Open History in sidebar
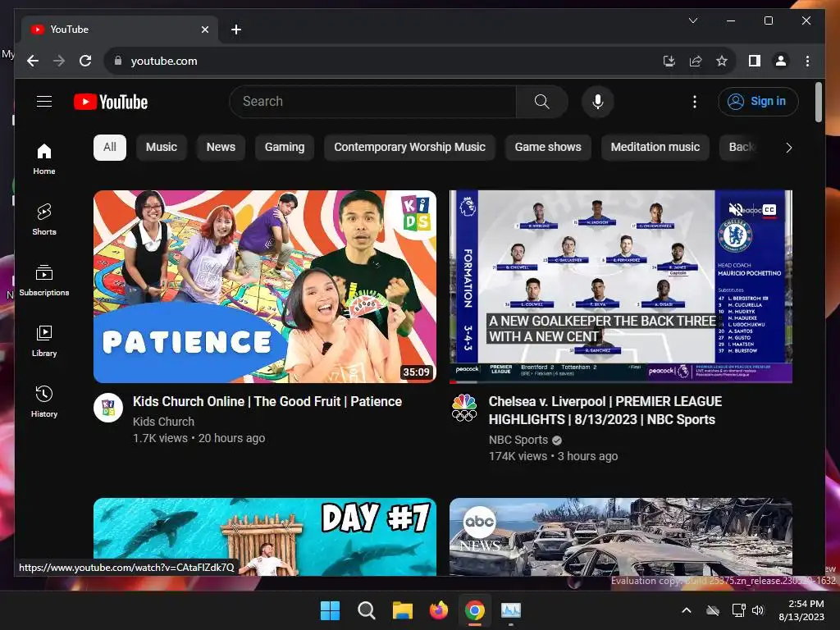The image size is (840, 630). 44,402
